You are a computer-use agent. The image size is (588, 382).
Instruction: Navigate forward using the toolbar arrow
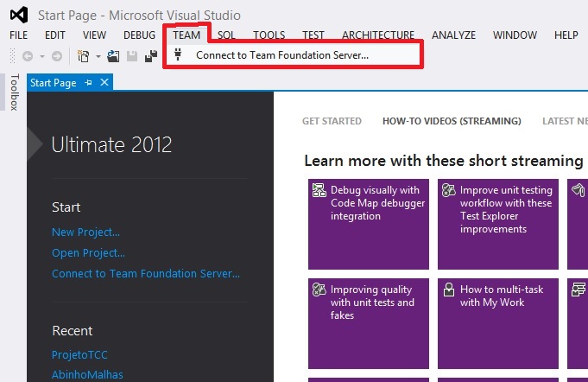click(57, 56)
